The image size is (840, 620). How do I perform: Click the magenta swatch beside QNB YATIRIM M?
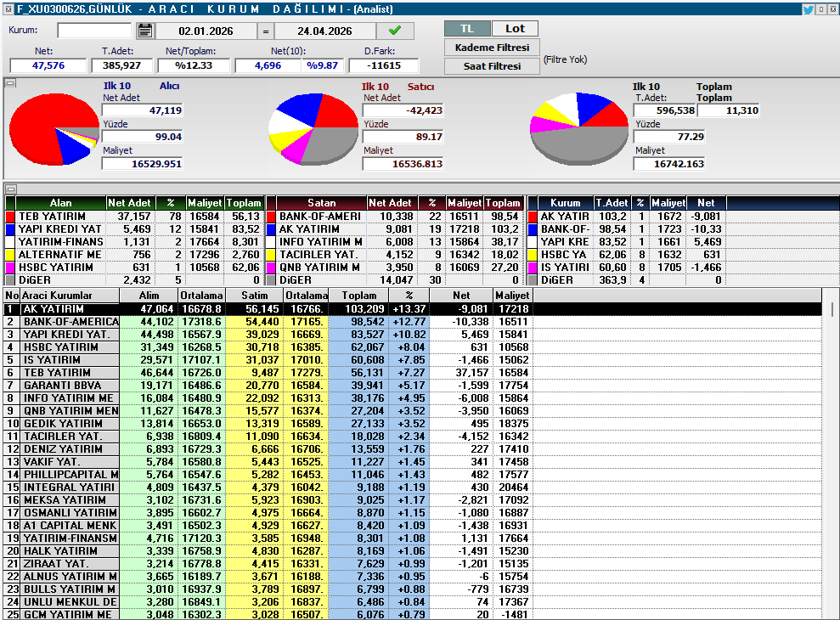click(271, 268)
